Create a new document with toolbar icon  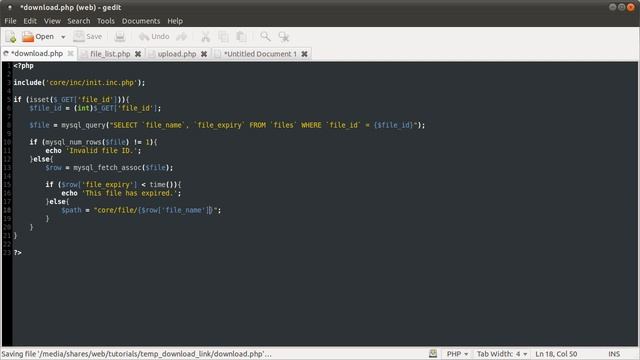[x=11, y=37]
